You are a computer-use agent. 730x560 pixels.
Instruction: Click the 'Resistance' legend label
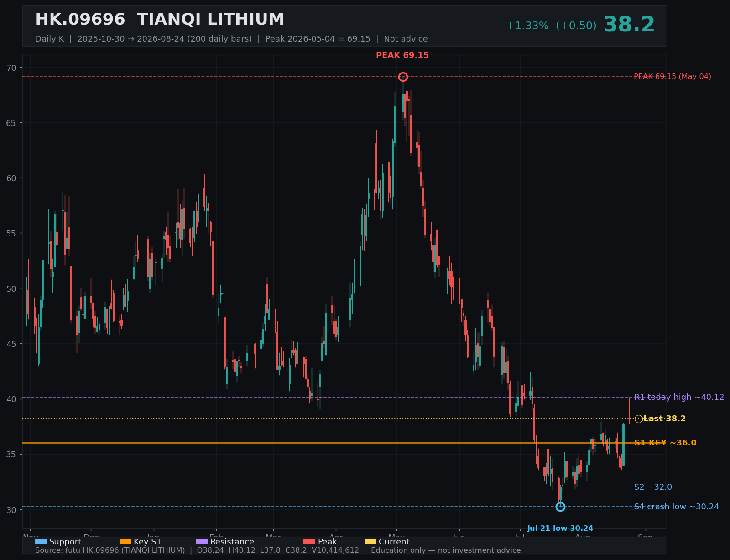[232, 542]
